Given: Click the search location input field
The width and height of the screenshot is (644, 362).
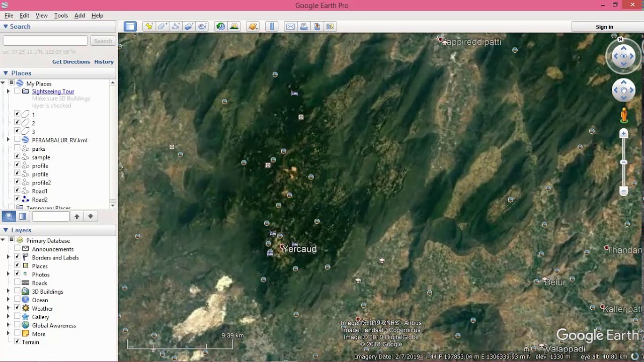Looking at the screenshot, I should (45, 41).
